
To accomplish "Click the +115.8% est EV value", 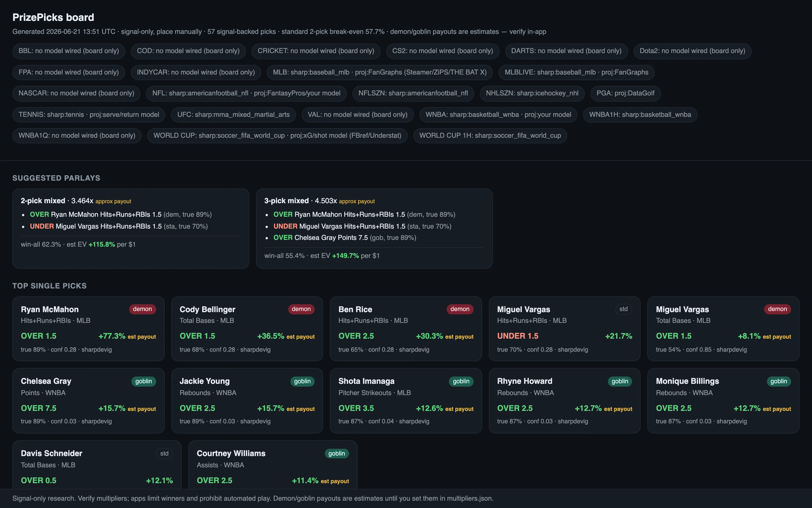I will (x=102, y=245).
